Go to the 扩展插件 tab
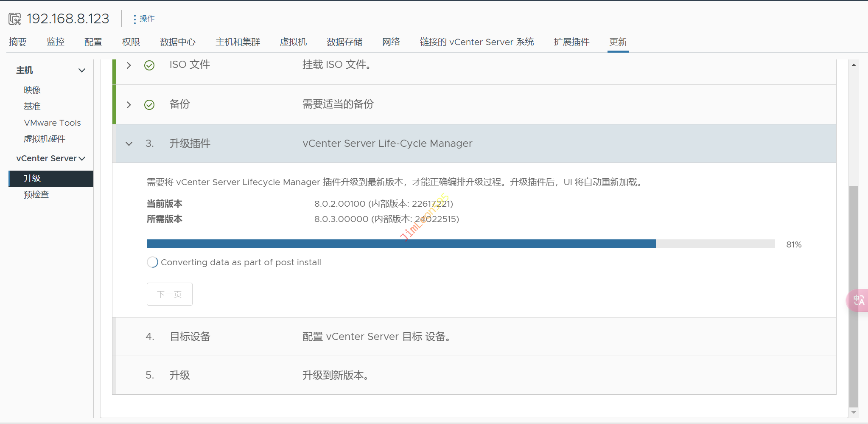 point(571,42)
